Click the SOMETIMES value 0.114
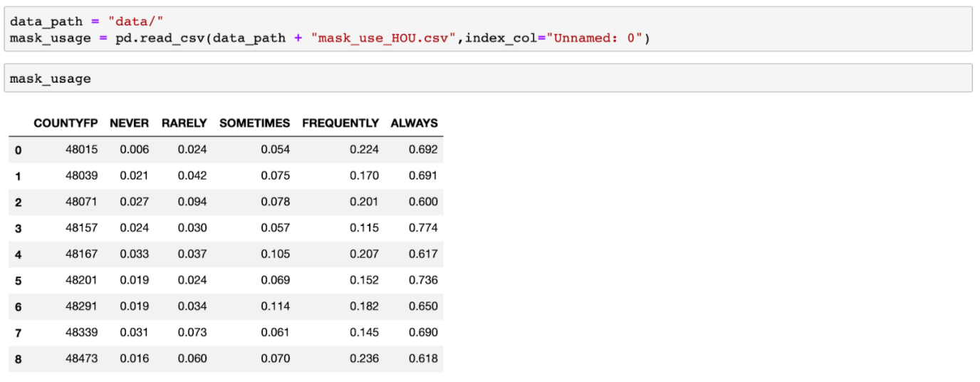The image size is (980, 382). 275,306
